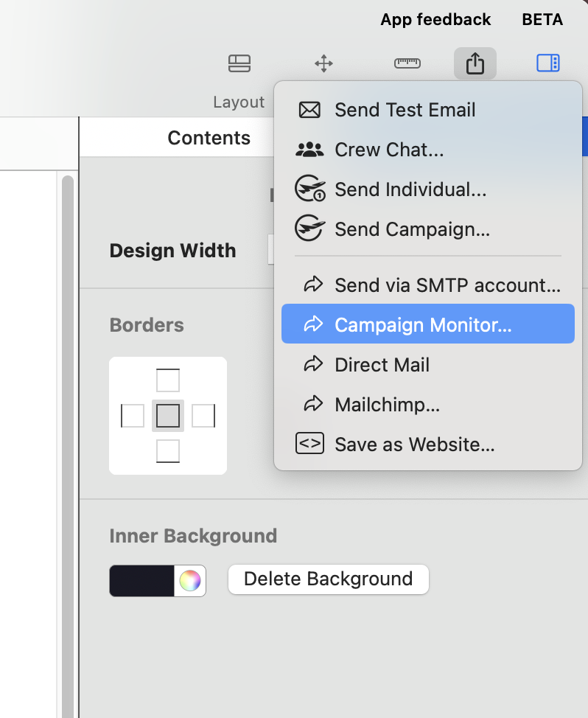Select the center all-borders box

pos(168,416)
